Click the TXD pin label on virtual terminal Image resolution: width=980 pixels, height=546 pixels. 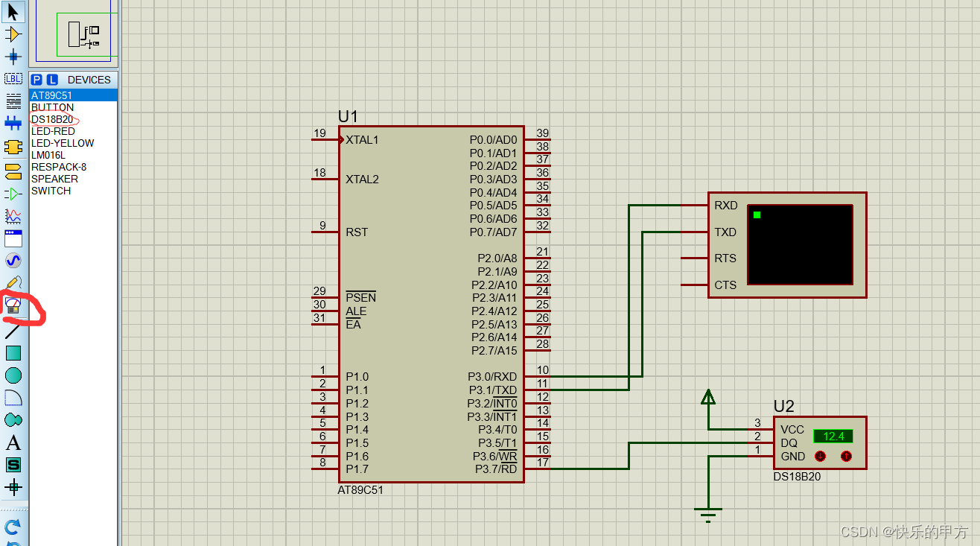[x=725, y=232]
